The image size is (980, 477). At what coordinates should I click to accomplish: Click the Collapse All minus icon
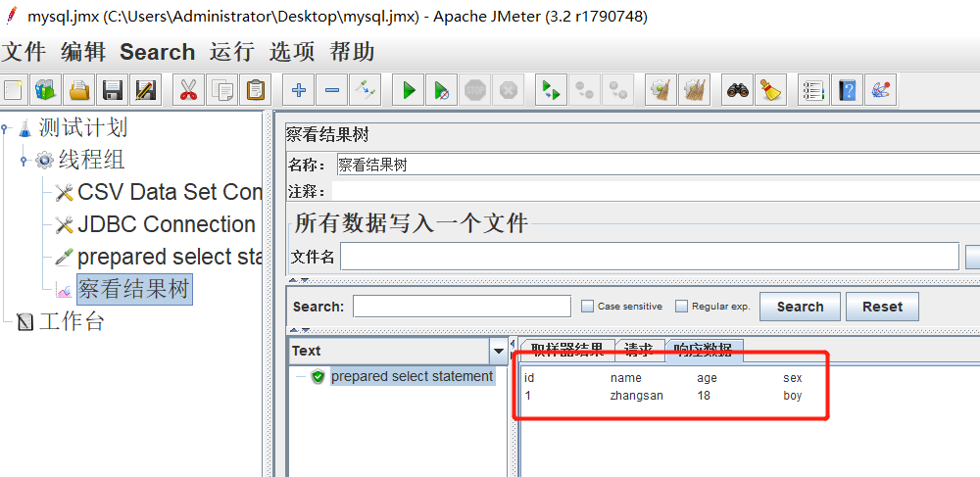click(x=332, y=90)
